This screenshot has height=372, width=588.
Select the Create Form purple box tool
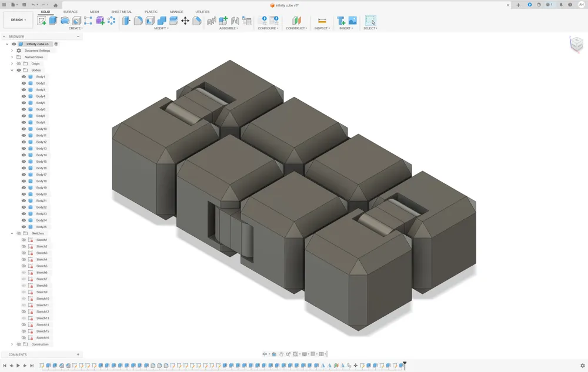pos(100,21)
